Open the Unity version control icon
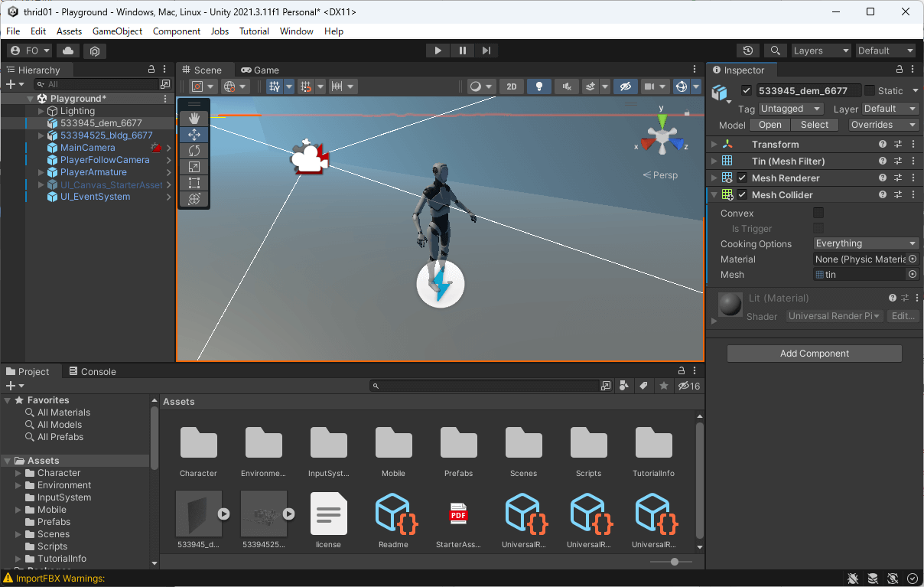 (95, 51)
